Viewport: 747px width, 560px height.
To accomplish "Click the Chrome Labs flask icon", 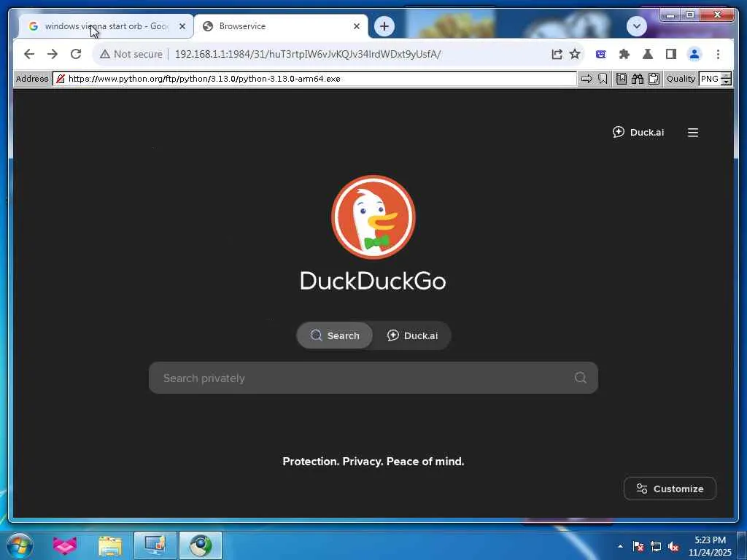I will [x=648, y=54].
